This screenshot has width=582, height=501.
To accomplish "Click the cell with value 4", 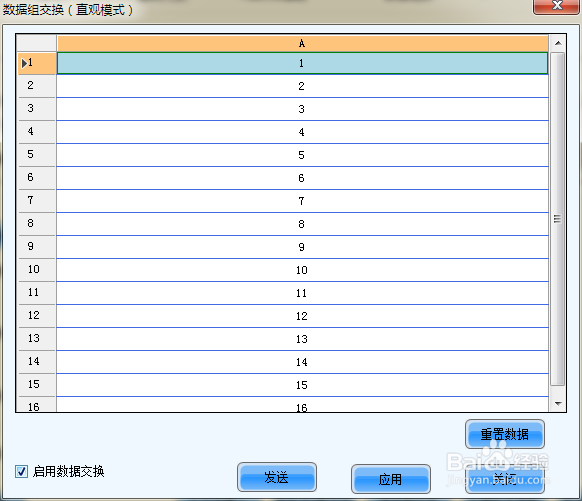I will 303,132.
